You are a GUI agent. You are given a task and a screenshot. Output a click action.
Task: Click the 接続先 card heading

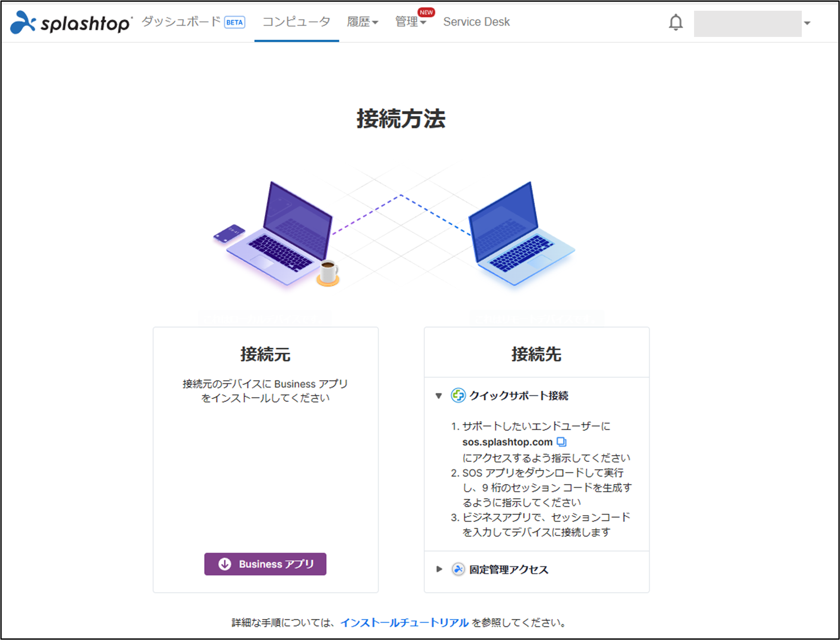(x=537, y=354)
